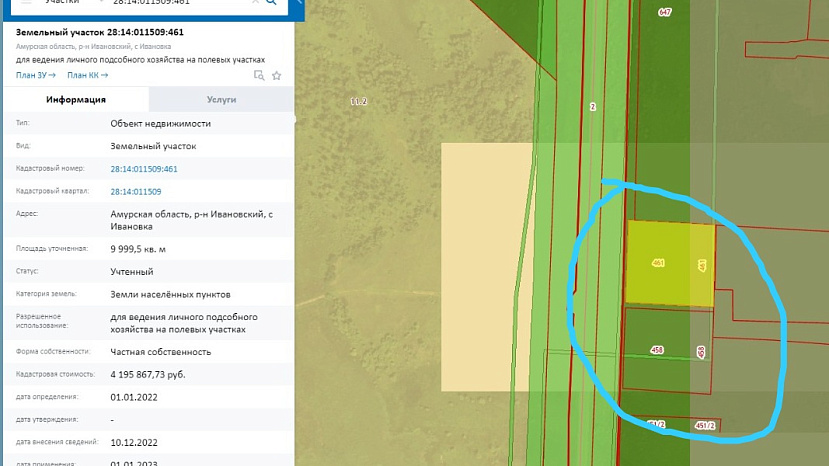This screenshot has width=829, height=466.
Task: Click the yellow marker inside parcel 461
Action: pyautogui.click(x=702, y=265)
